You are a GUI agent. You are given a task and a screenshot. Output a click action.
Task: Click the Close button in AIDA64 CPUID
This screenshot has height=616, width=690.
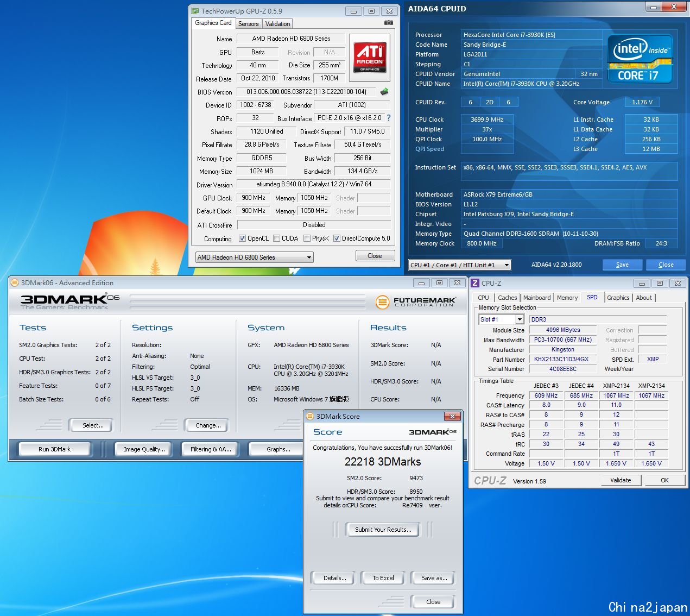(666, 265)
